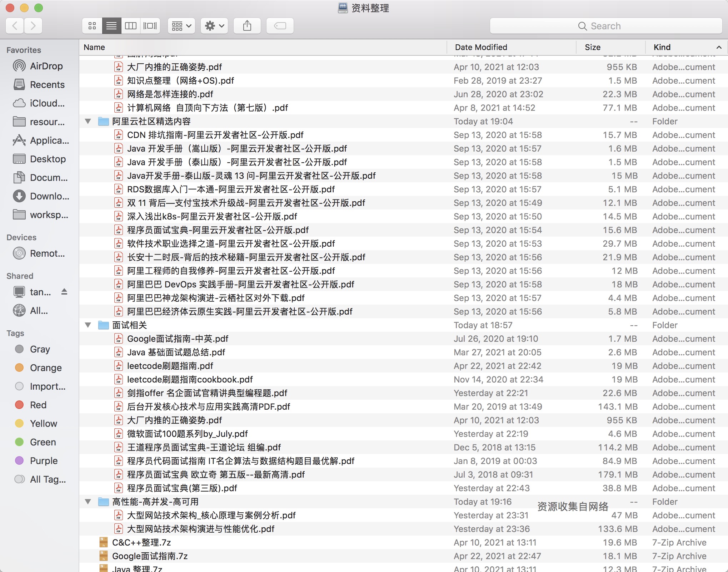Open the gear Action menu
This screenshot has height=572, width=728.
(214, 26)
